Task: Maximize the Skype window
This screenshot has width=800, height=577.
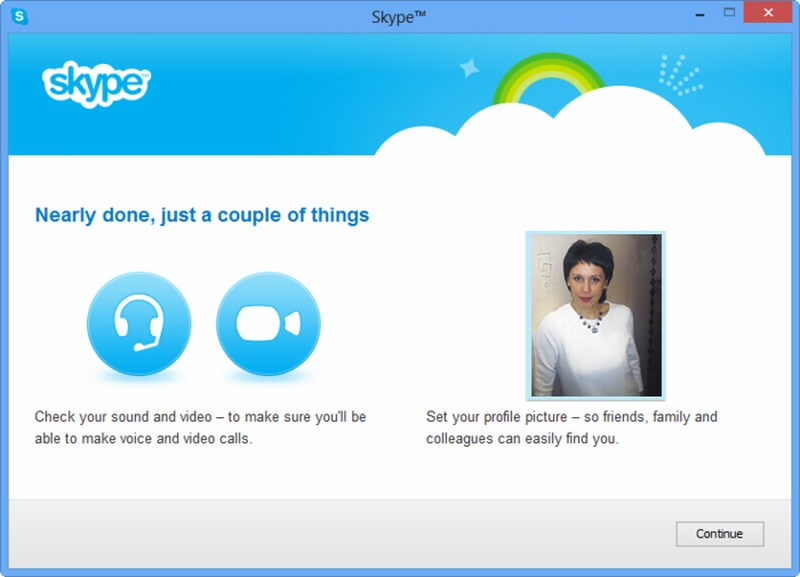Action: [x=728, y=14]
